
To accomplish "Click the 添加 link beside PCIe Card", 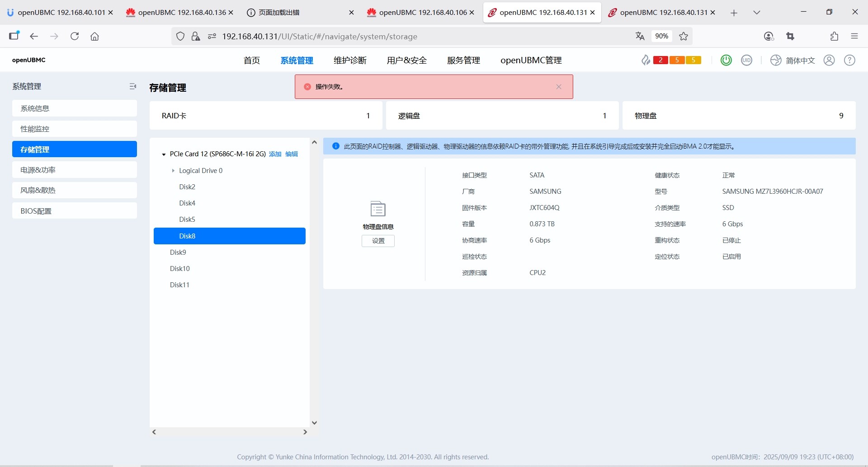I will pyautogui.click(x=275, y=154).
